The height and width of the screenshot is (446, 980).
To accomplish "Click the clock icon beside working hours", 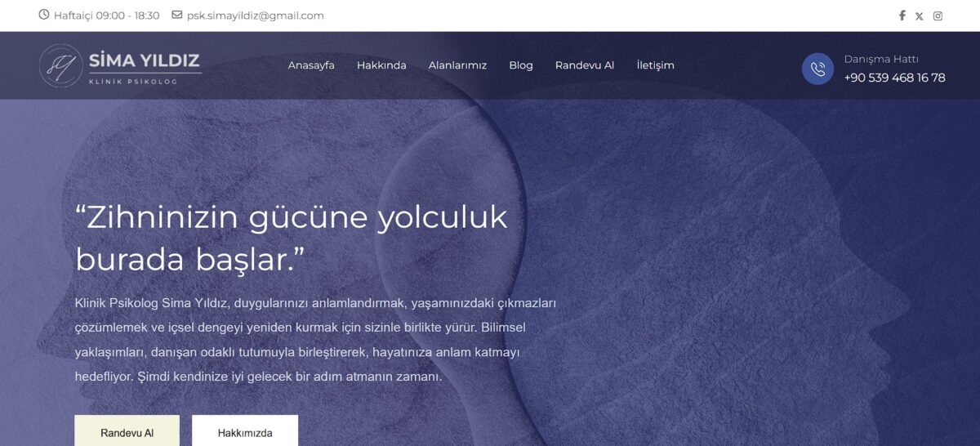I will point(44,15).
